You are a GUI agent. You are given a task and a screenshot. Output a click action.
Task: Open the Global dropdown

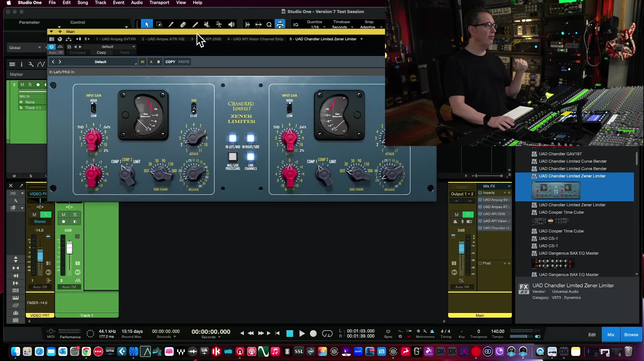(25, 48)
